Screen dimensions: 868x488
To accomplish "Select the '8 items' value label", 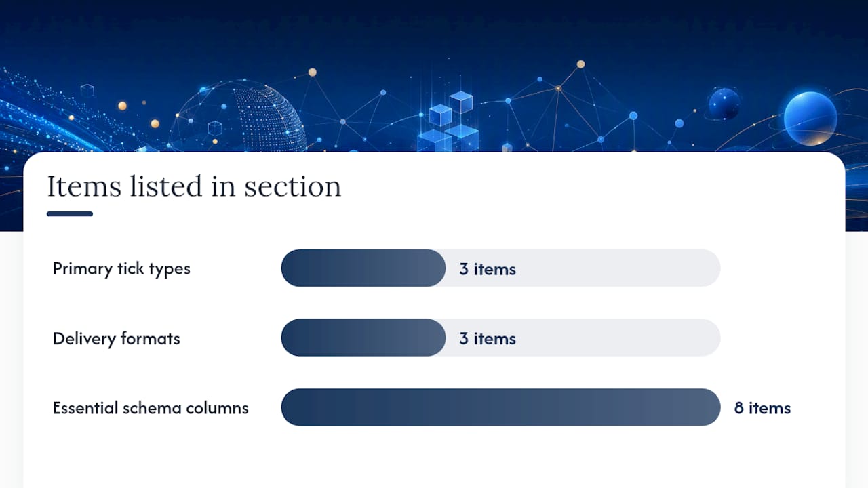I will [x=763, y=408].
